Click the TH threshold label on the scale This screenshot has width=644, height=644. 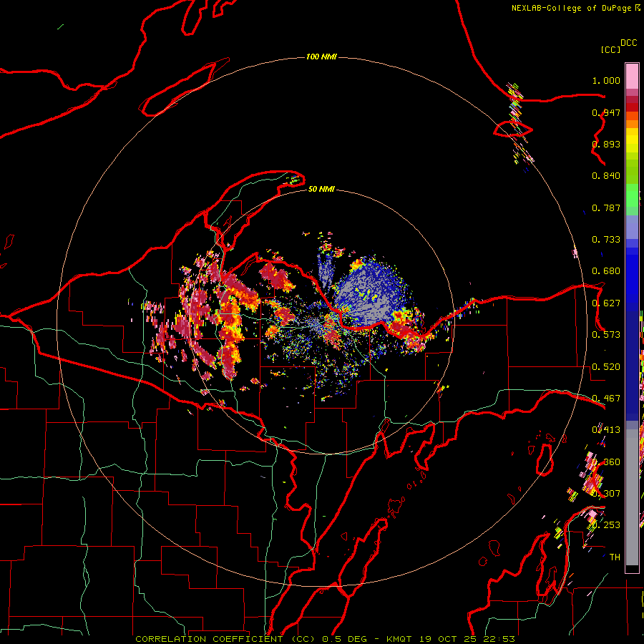(x=615, y=557)
